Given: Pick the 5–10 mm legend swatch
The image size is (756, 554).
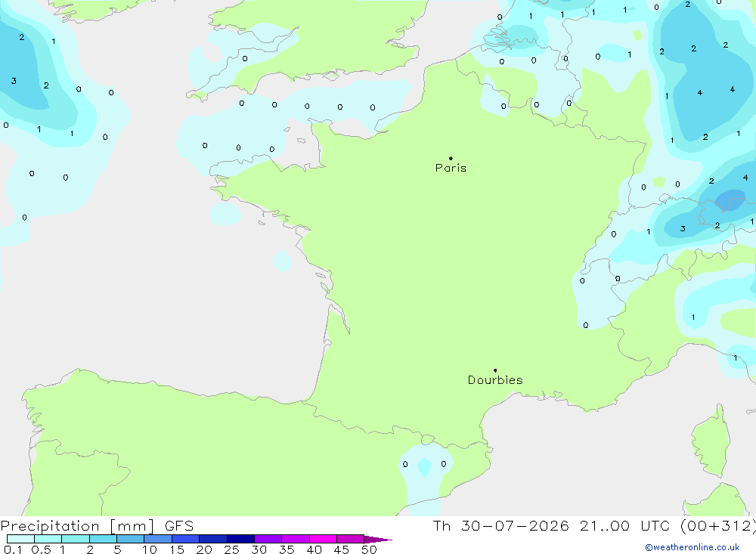Looking at the screenshot, I should point(131,539).
